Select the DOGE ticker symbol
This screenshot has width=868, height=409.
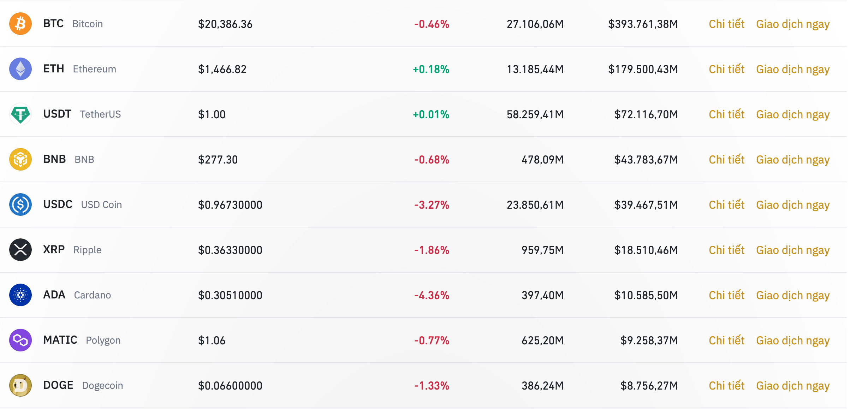click(x=58, y=385)
